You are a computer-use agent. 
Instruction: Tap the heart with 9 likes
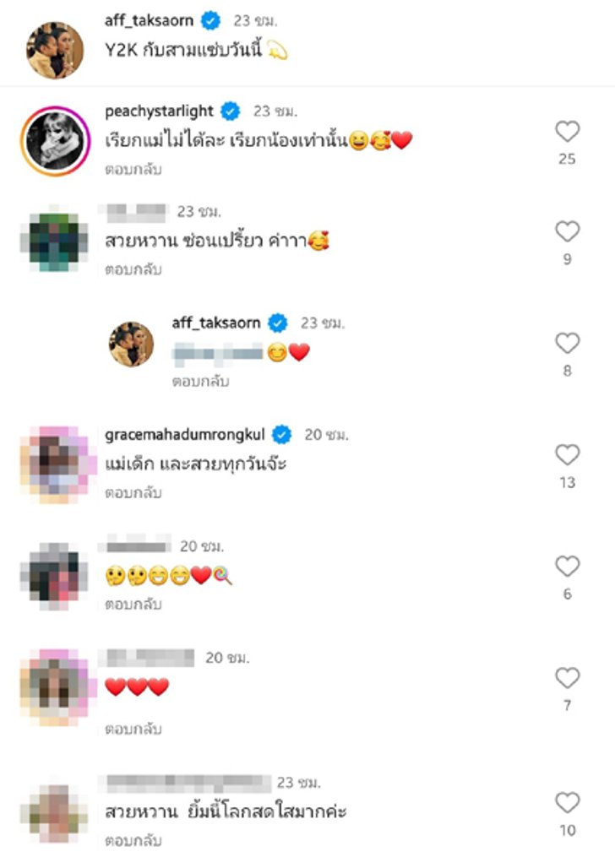click(568, 231)
